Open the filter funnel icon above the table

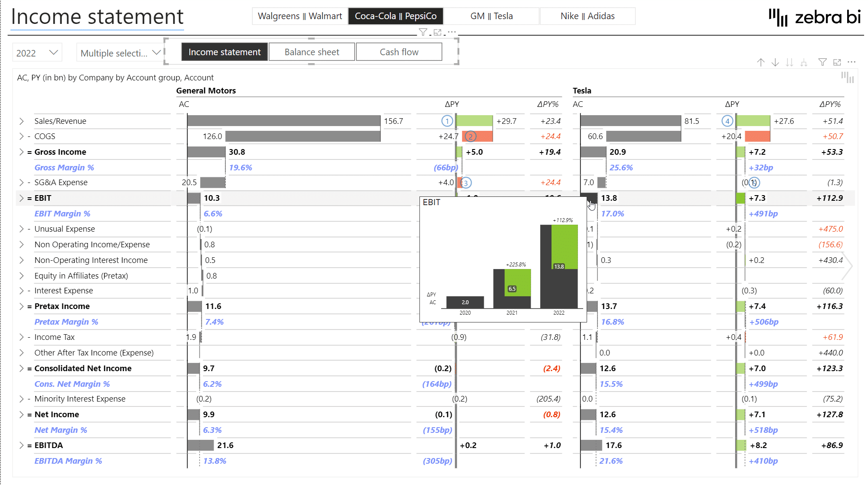click(822, 62)
